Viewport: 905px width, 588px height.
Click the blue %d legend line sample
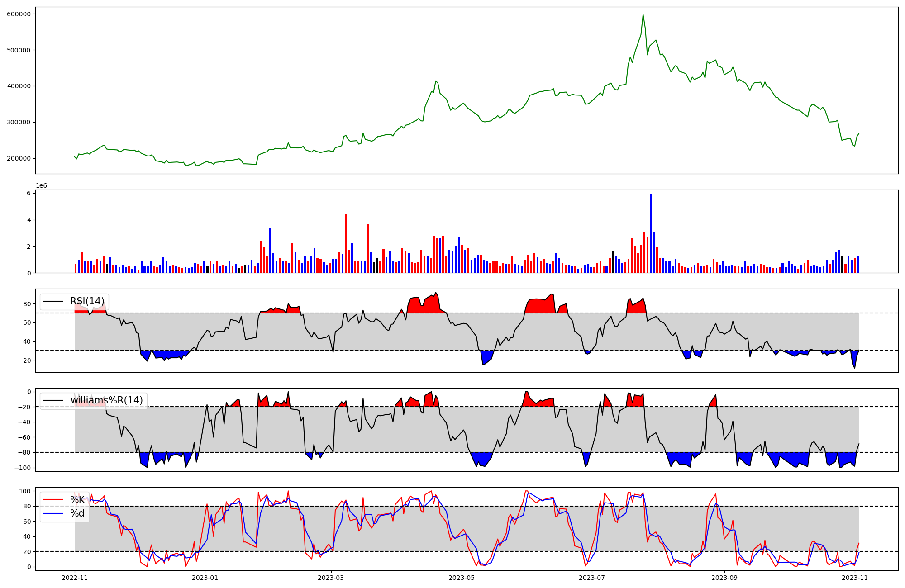(52, 513)
